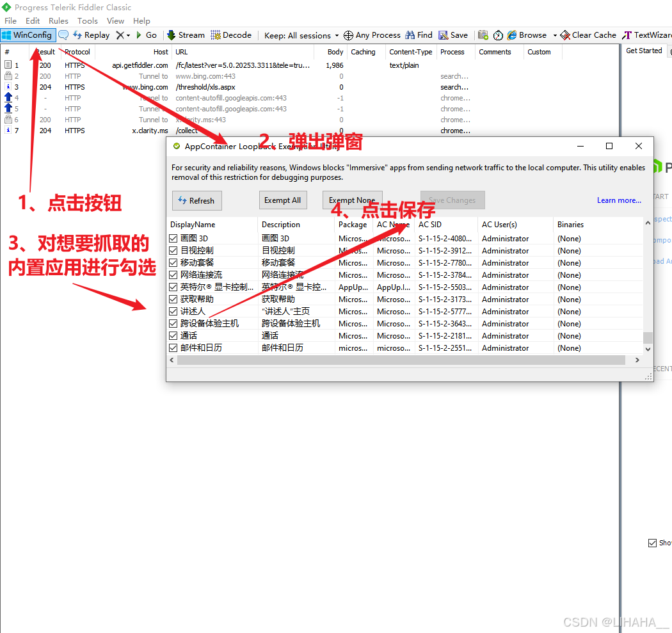Click the lock icon of session 2

(8, 76)
